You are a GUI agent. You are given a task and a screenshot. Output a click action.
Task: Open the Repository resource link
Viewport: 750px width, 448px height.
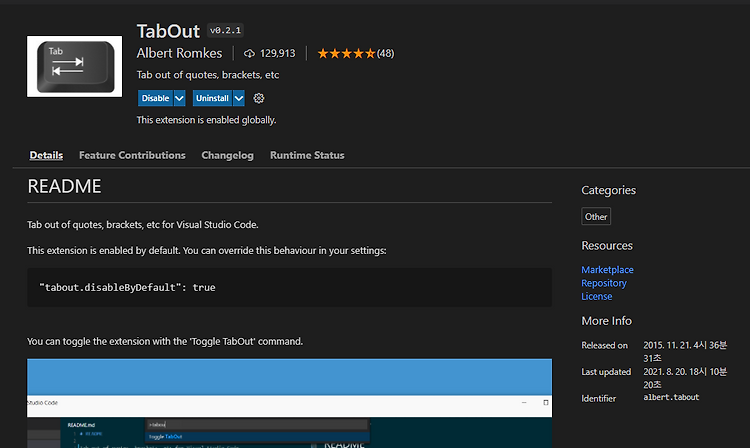tap(604, 283)
